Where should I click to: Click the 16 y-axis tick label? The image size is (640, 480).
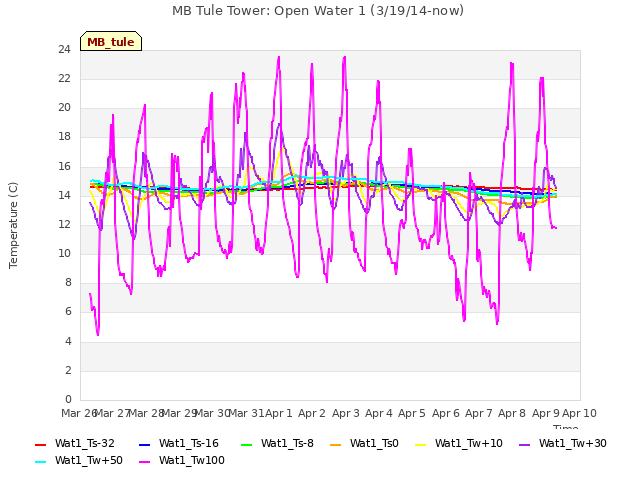(x=64, y=166)
